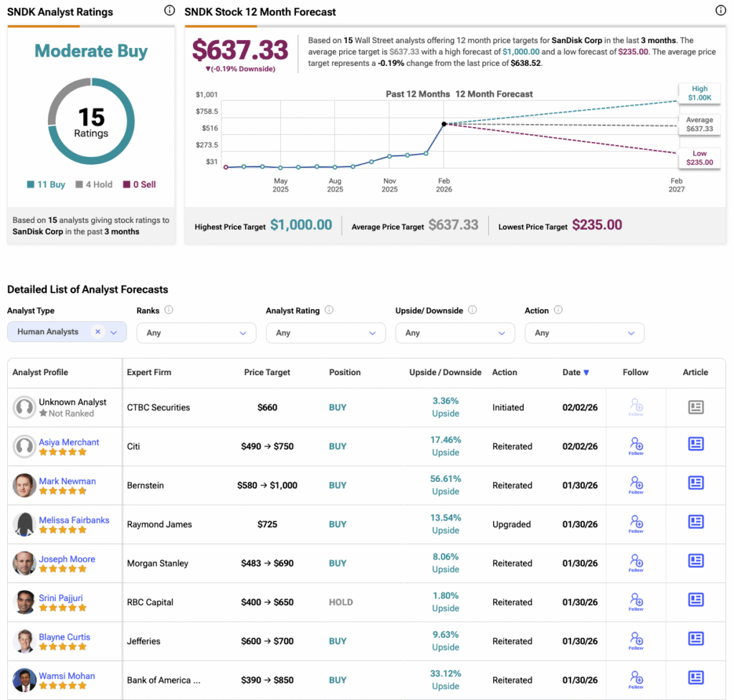The image size is (734, 700).
Task: Open article icon for Raymond James row
Action: pos(695,521)
